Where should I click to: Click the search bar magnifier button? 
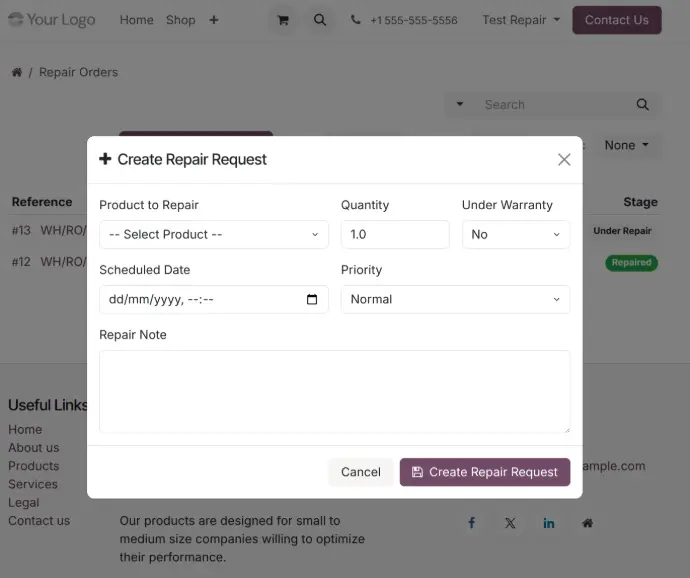point(643,105)
